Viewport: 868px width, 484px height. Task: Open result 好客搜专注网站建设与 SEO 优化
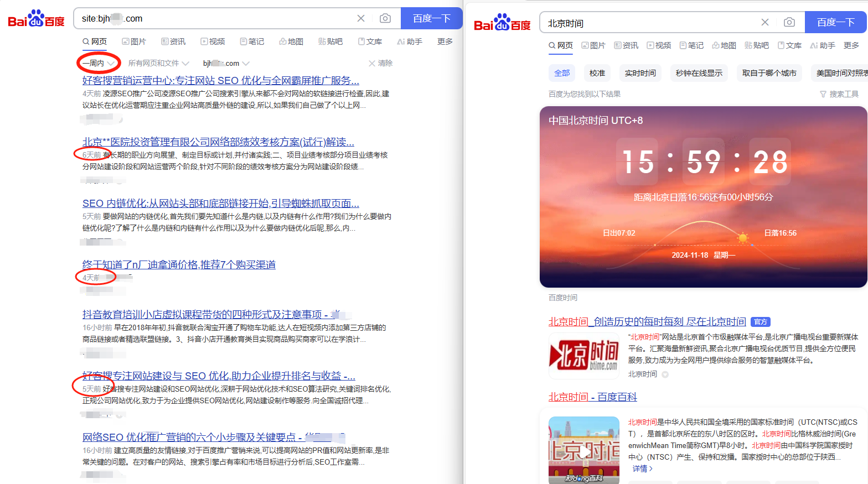tap(219, 376)
